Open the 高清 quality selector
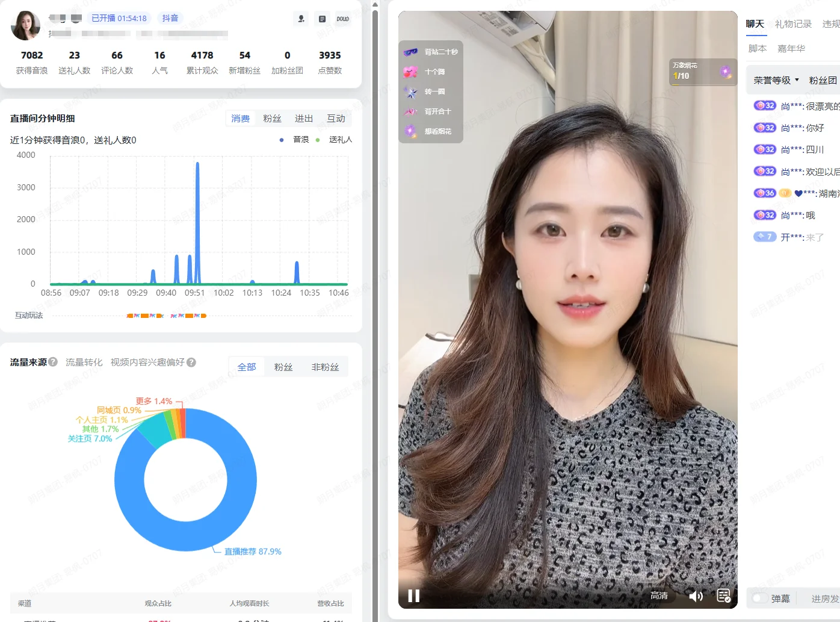 tap(659, 595)
